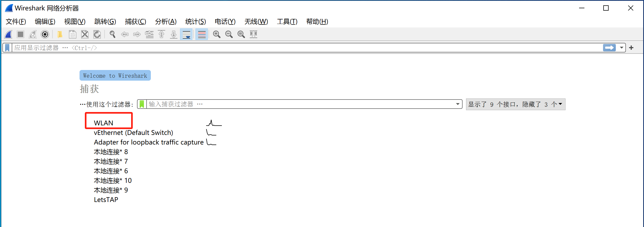Go forward to next packet arrow
644x227 pixels.
137,34
